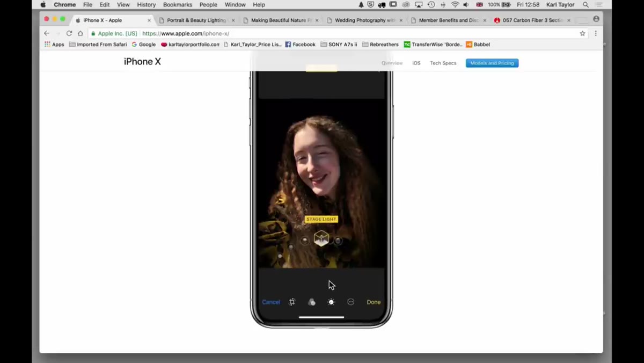Tap the more options ellipsis on iPhone
644x363 pixels.
click(351, 302)
